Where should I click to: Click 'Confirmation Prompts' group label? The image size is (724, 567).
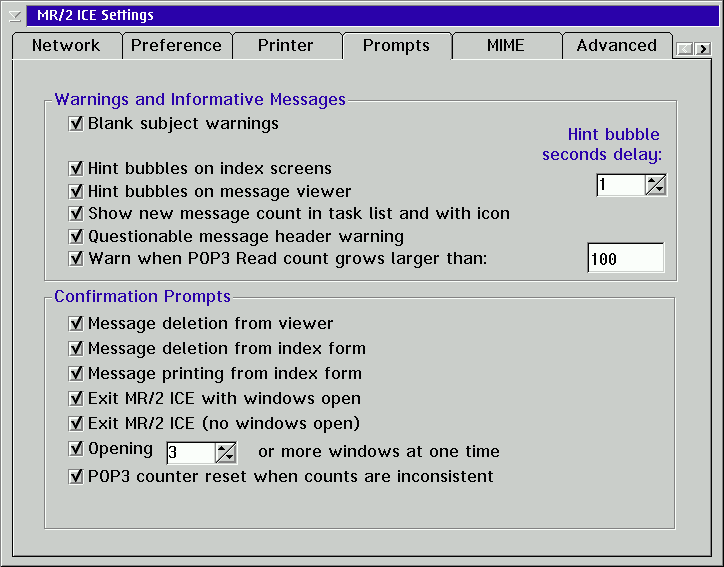[142, 296]
